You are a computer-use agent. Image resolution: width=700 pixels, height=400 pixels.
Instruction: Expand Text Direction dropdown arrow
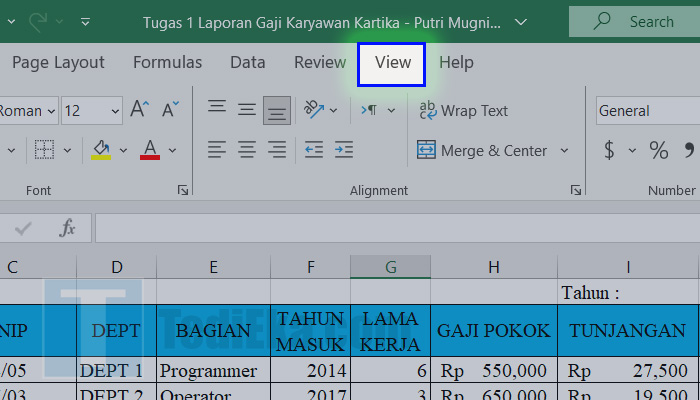(x=391, y=111)
